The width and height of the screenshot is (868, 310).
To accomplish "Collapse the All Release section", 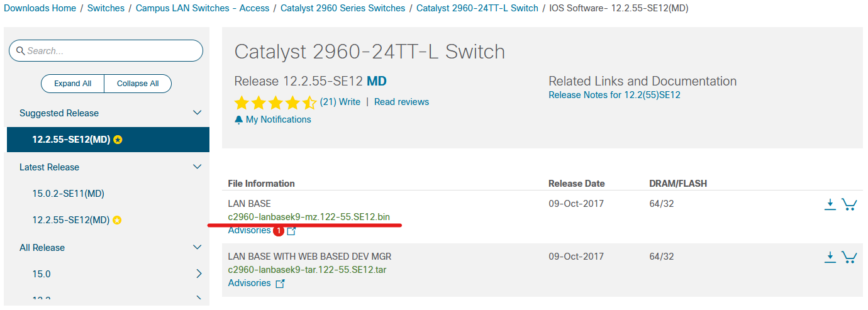I will (x=197, y=248).
